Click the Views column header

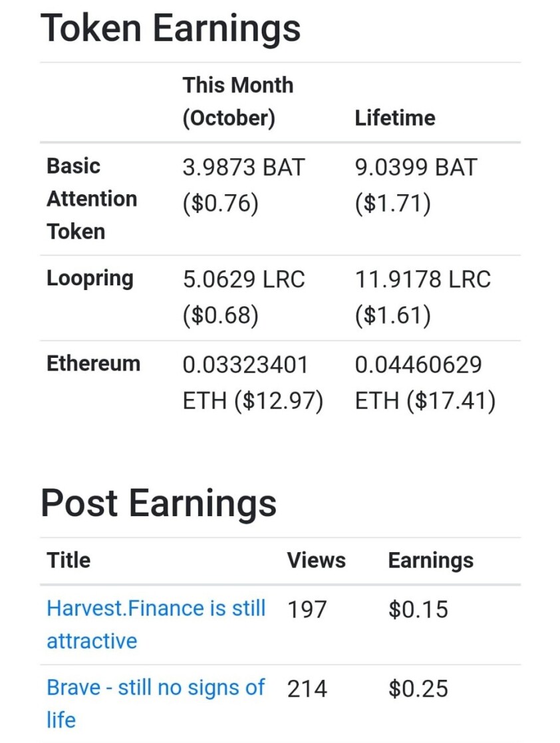click(317, 560)
